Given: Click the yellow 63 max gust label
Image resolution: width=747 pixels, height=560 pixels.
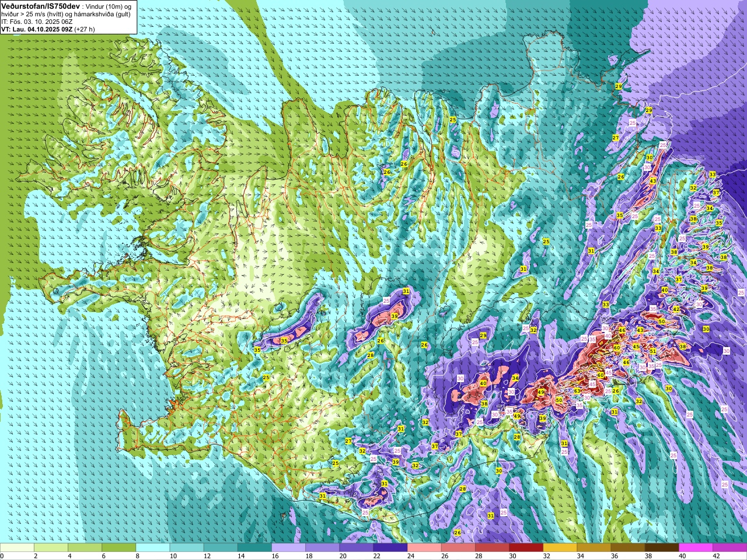Looking at the screenshot, I should point(577,391).
